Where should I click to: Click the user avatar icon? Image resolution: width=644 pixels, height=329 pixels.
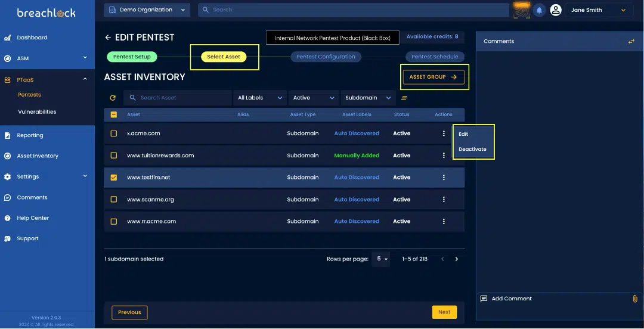[556, 10]
